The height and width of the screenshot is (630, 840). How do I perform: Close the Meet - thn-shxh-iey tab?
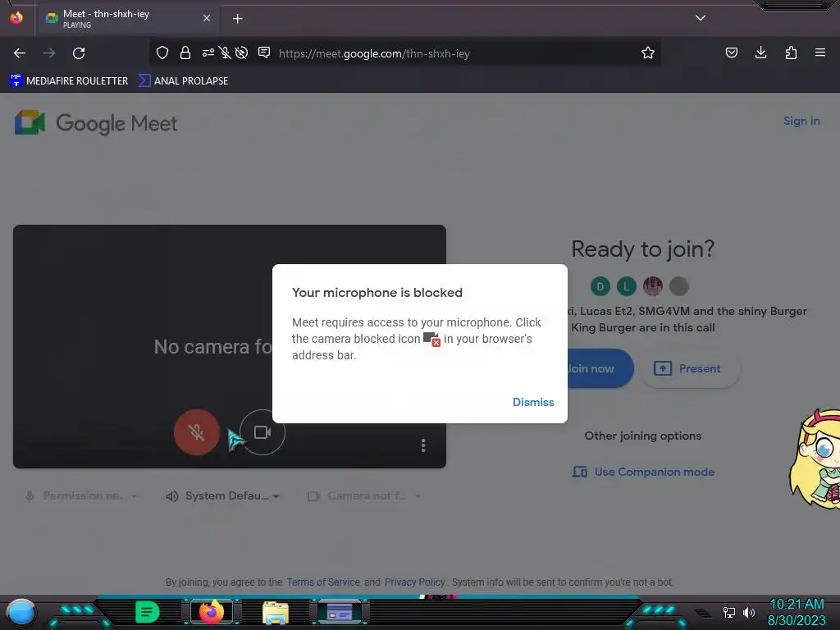point(207,18)
